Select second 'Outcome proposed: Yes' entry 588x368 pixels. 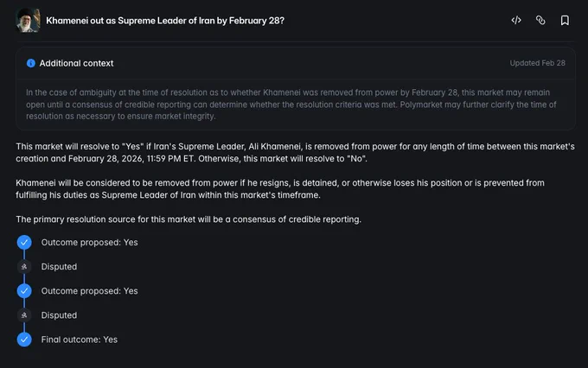pos(89,291)
